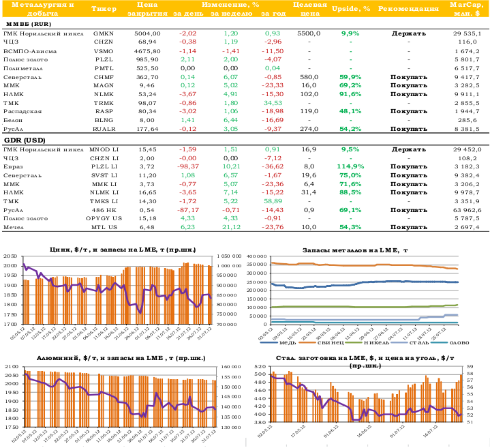Click the TRMK ticker cell
Viewport: 490px width, 448px height.
click(x=104, y=103)
